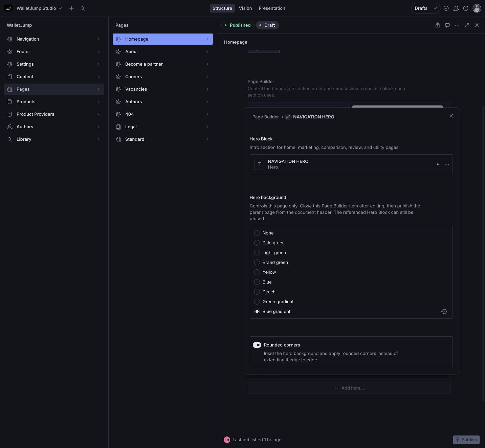Open the members people icon in top bar
This screenshot has height=448, width=485.
[456, 8]
